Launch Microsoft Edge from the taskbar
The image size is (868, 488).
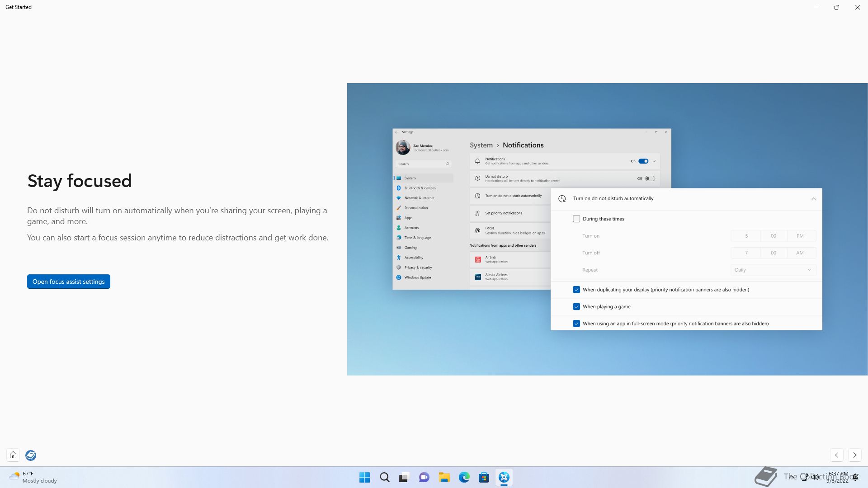click(464, 477)
